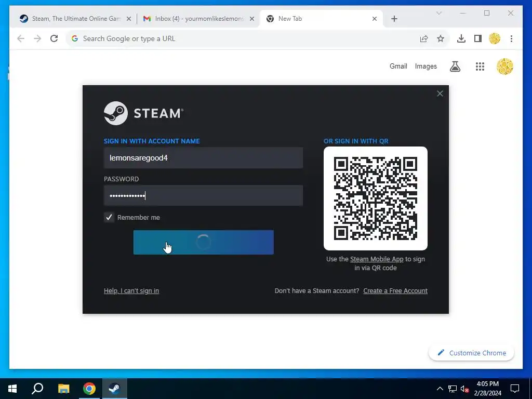Open Windows Start menu

(x=12, y=389)
